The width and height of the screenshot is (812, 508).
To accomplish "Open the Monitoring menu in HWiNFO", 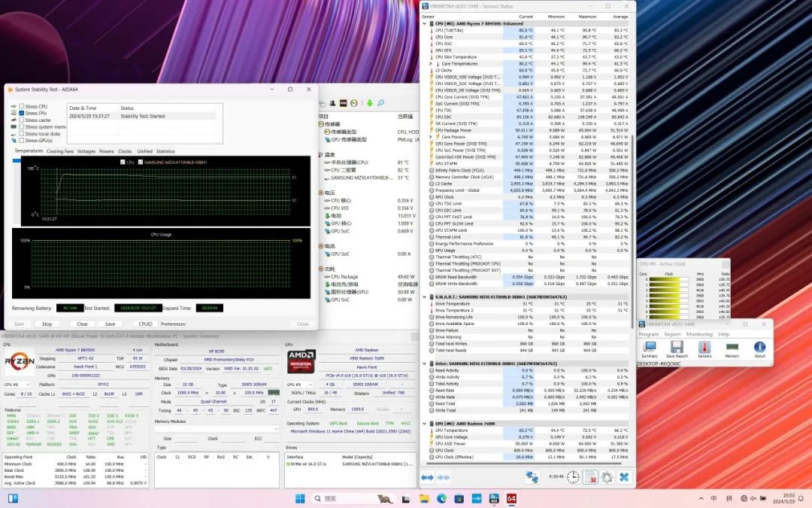I will [x=698, y=334].
